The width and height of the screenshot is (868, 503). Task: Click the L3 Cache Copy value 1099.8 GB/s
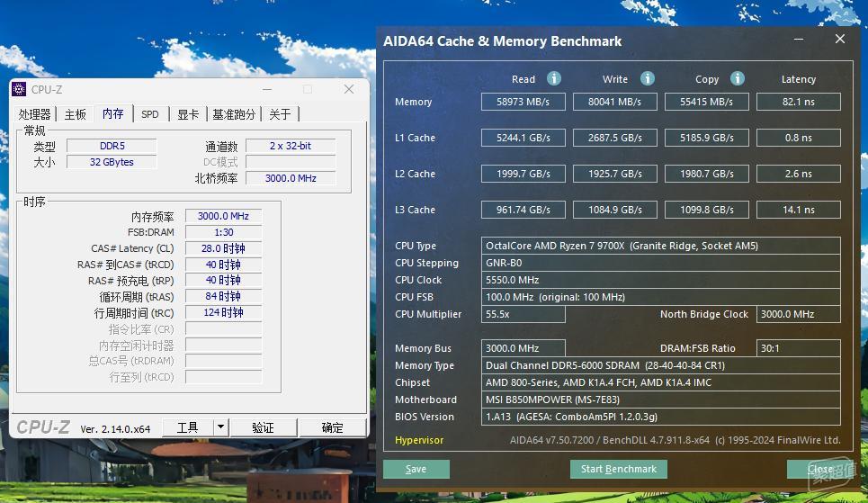click(x=707, y=210)
